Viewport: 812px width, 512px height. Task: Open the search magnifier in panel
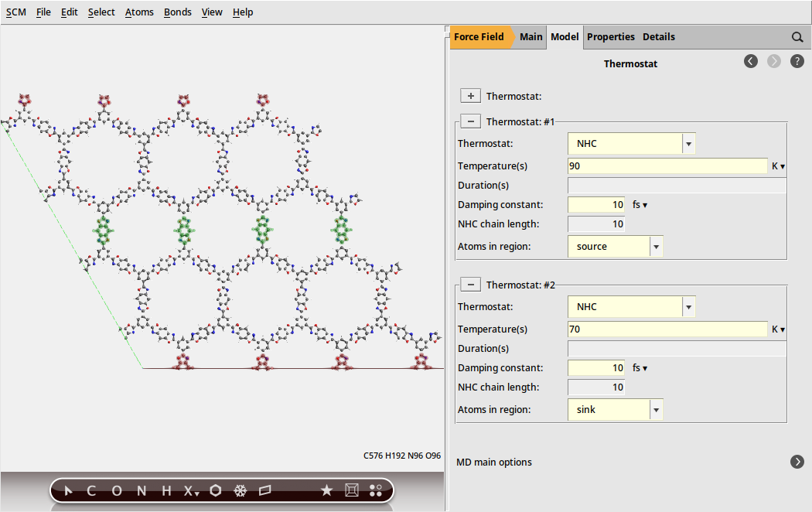(797, 37)
